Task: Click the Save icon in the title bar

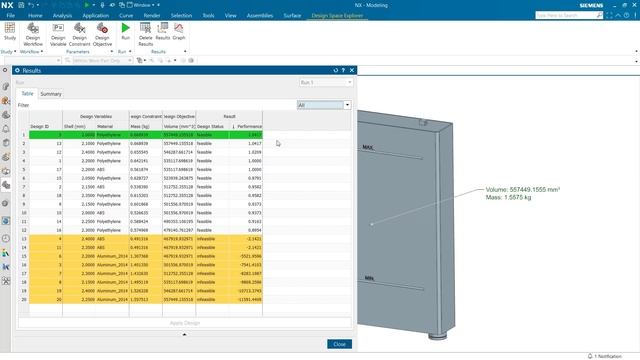Action: click(21, 5)
